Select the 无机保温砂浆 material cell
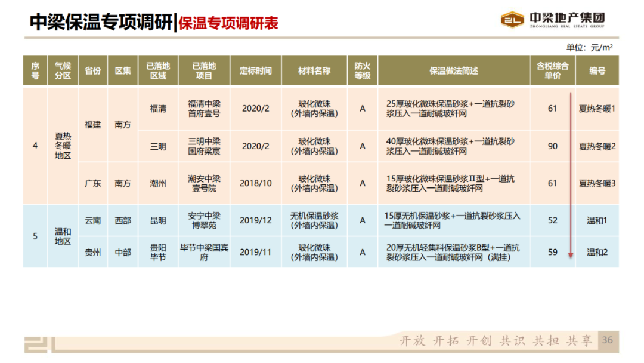The height and width of the screenshot is (363, 644). click(x=314, y=220)
